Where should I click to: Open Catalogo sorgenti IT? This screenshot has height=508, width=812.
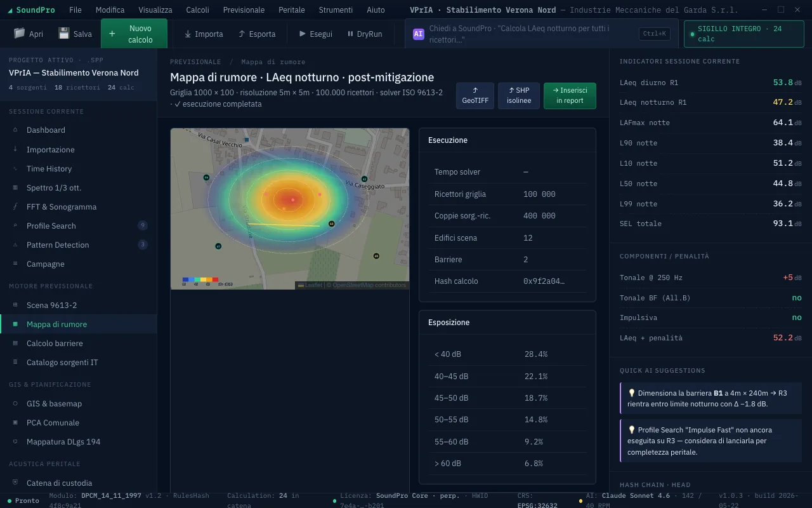[79, 363]
